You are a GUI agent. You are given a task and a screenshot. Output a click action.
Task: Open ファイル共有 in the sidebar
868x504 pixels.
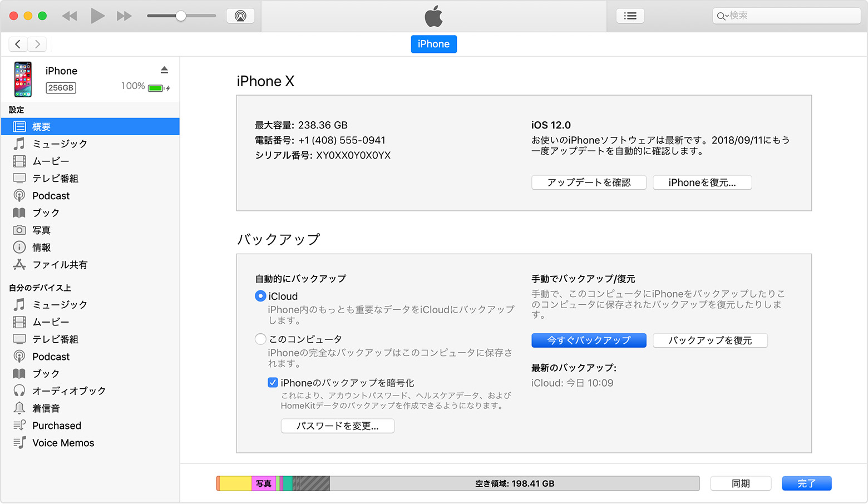pos(60,264)
